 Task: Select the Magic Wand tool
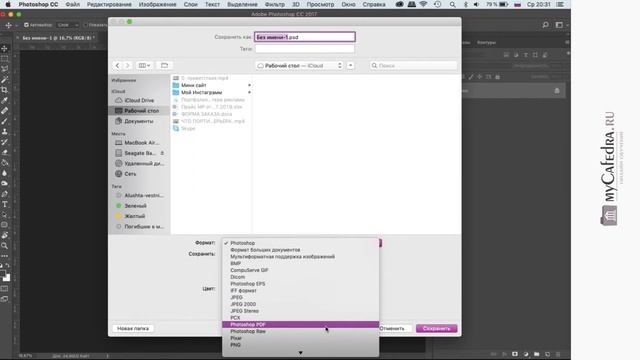(4, 80)
